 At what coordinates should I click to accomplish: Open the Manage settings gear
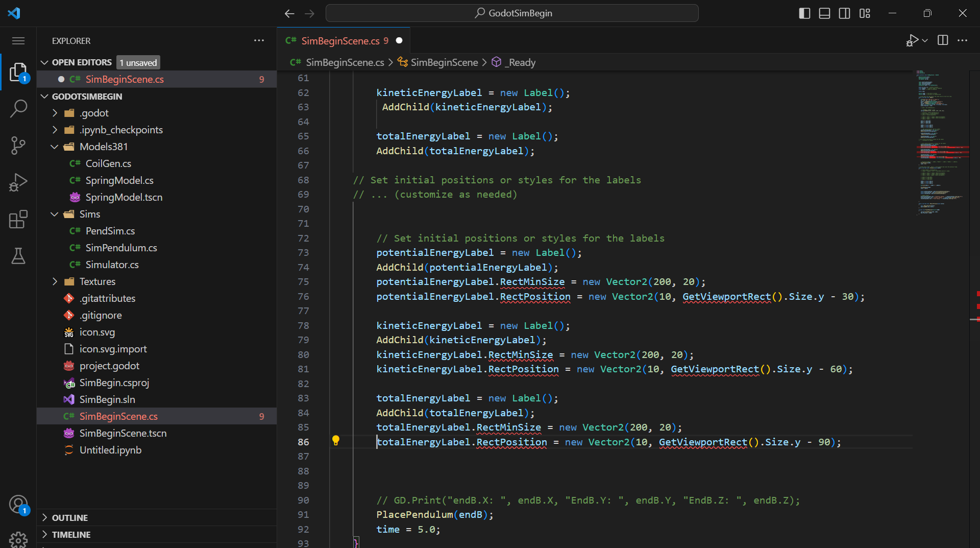18,540
